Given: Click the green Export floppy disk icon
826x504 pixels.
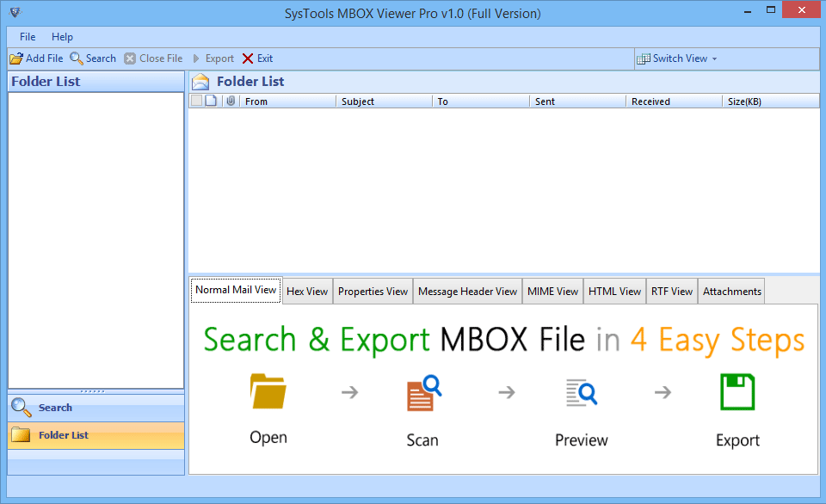Looking at the screenshot, I should [737, 392].
